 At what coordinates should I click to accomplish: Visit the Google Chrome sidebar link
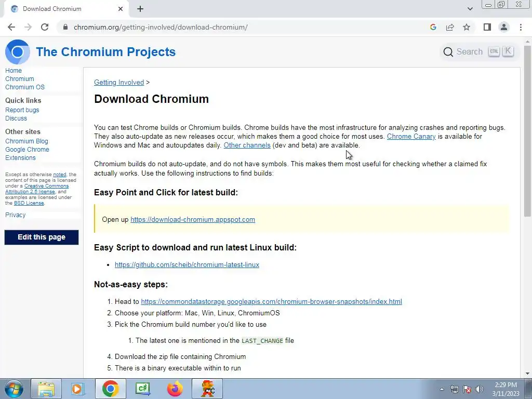27,150
